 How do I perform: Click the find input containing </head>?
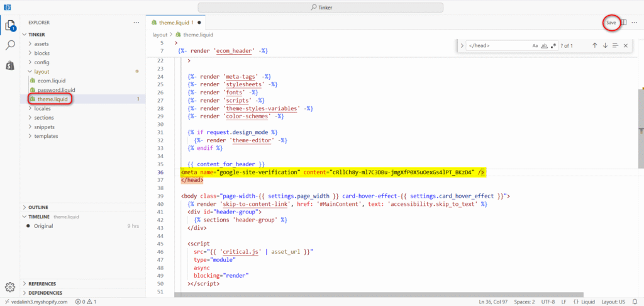click(x=498, y=46)
